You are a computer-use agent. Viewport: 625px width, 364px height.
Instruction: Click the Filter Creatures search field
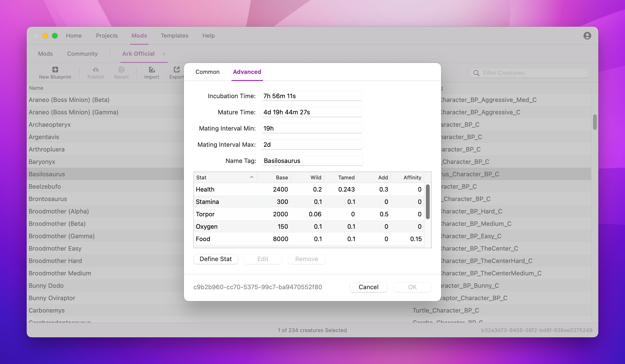tap(529, 73)
